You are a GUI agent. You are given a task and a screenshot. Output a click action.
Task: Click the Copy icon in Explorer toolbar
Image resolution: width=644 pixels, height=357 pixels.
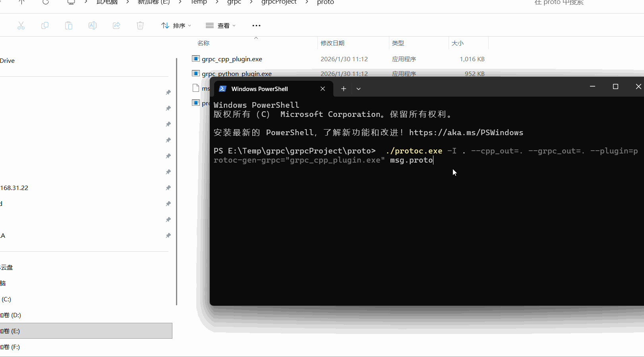[x=45, y=25]
